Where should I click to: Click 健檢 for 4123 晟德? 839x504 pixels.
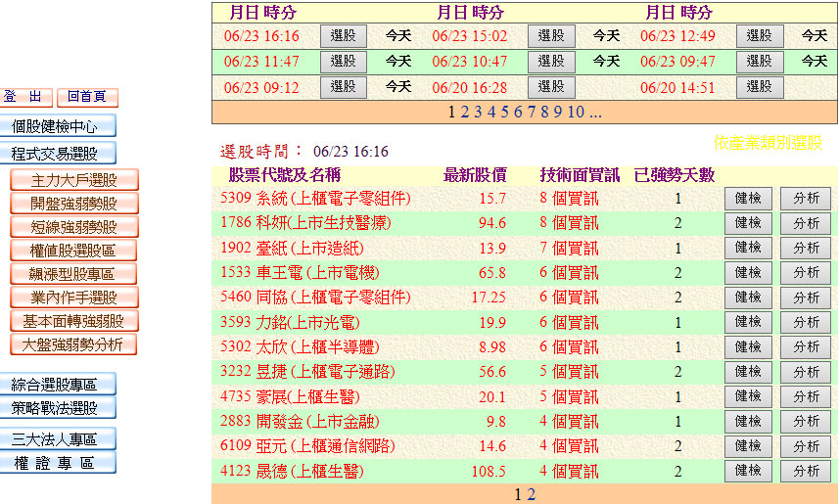click(748, 471)
